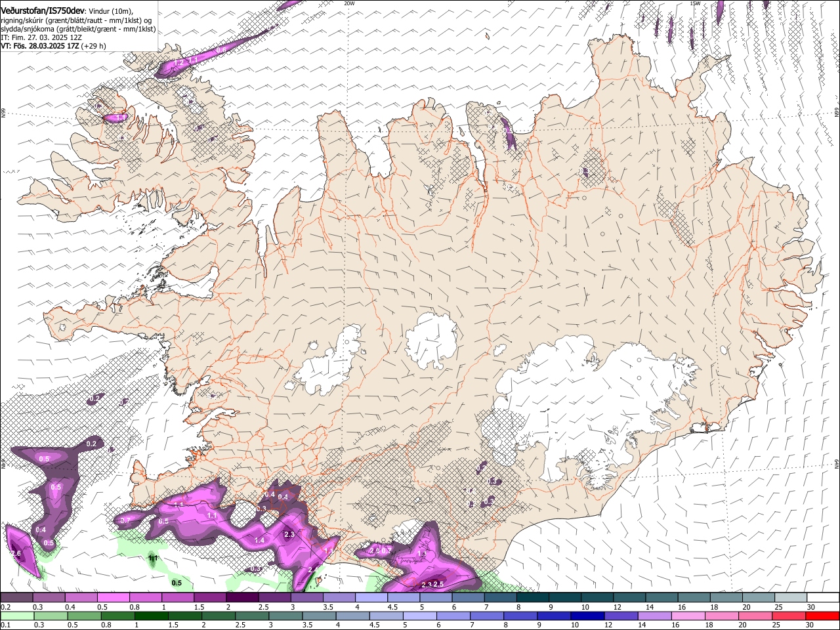840x630 pixels.
Task: Click the white upper legend swatch labeled 30
Action: [823, 598]
